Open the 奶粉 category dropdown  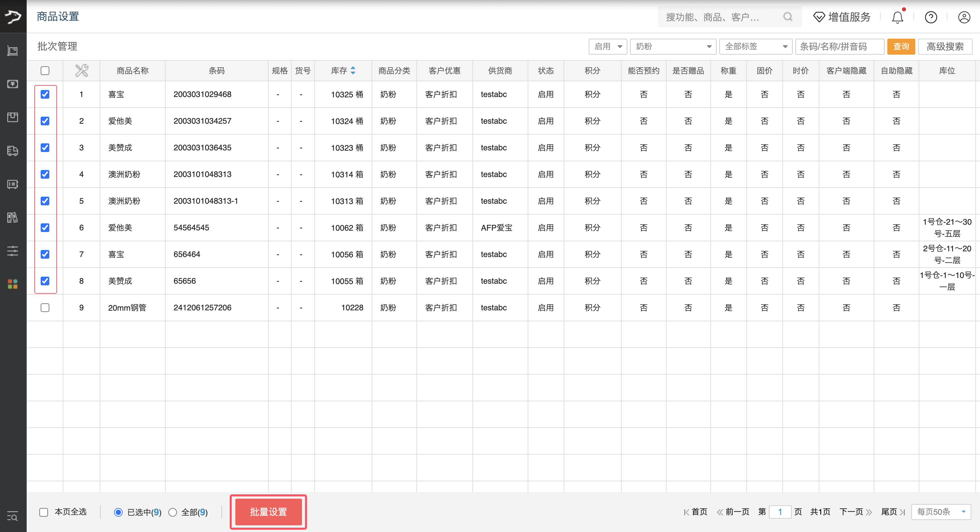(x=673, y=46)
